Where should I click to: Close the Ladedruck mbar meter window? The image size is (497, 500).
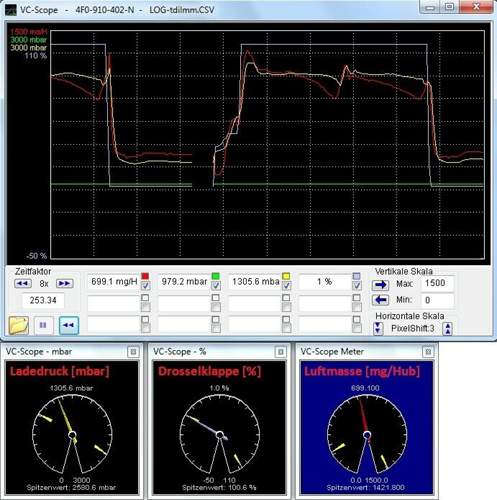point(133,352)
